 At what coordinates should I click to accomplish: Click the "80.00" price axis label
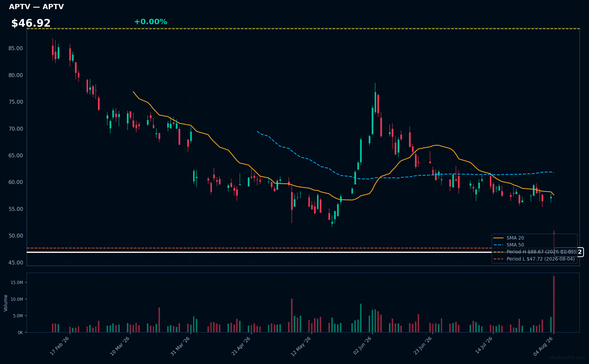[x=16, y=75]
